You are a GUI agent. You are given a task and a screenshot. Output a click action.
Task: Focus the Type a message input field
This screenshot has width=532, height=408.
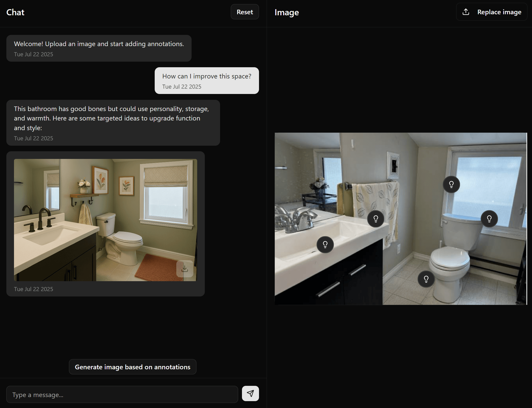(x=122, y=395)
